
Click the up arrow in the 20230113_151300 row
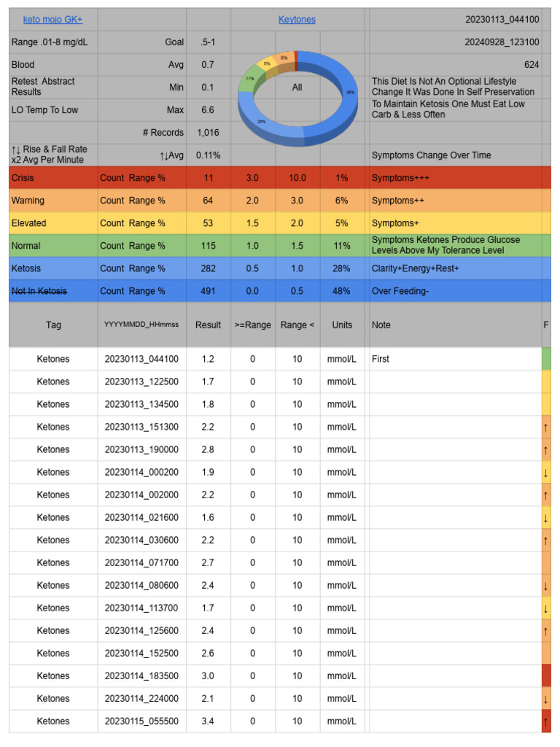[545, 427]
